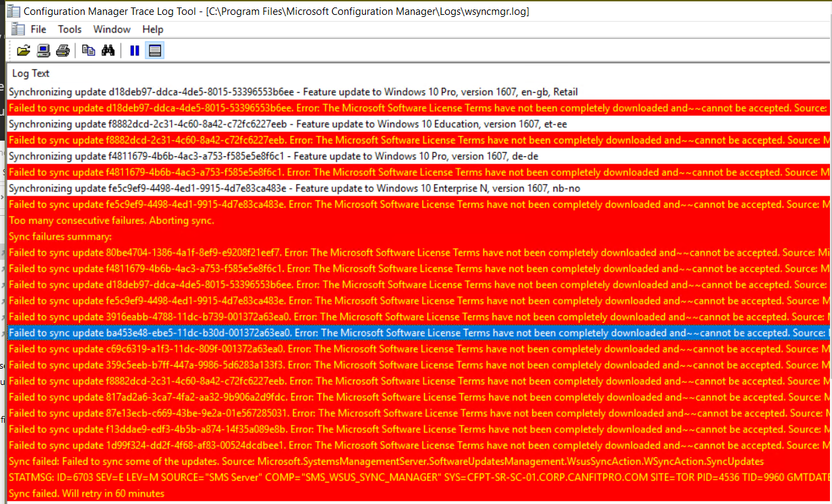Select the Failed to sync update 80be4704 row
The image size is (832, 504).
click(x=419, y=253)
